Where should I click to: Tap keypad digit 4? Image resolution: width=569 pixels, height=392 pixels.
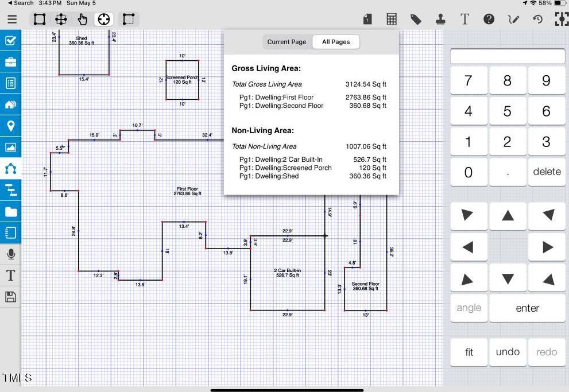coord(469,111)
